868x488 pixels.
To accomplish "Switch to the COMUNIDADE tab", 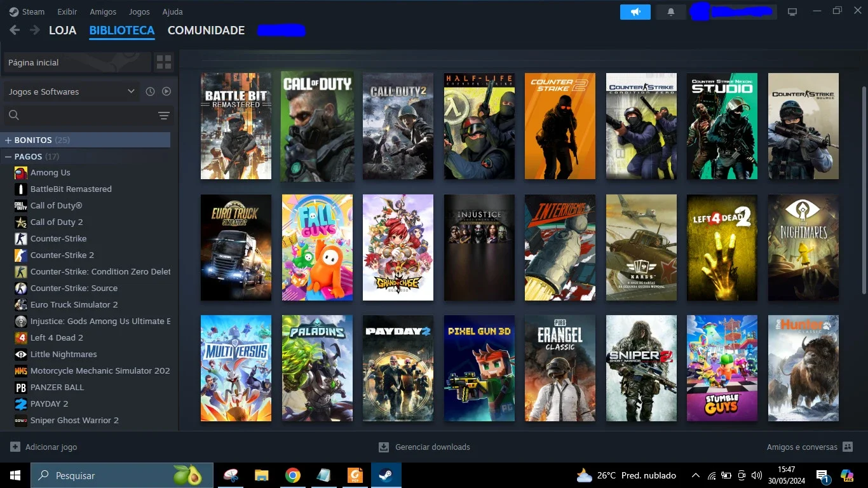I will (206, 30).
